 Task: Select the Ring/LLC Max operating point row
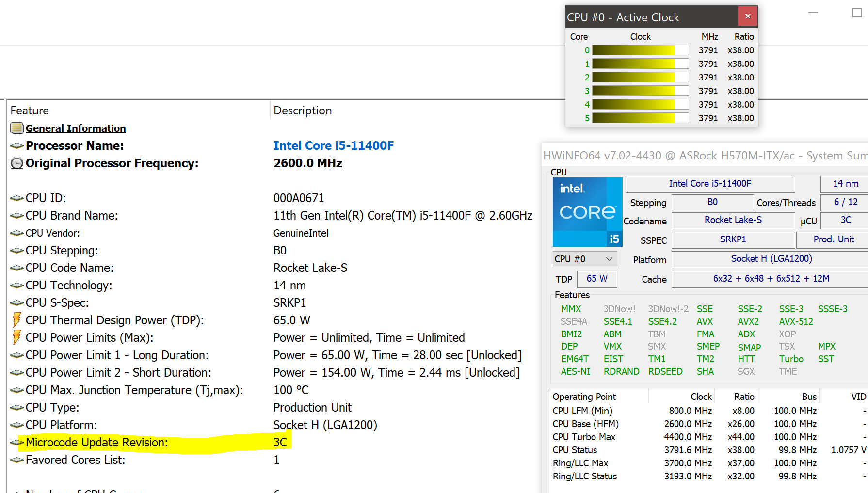[x=708, y=463]
